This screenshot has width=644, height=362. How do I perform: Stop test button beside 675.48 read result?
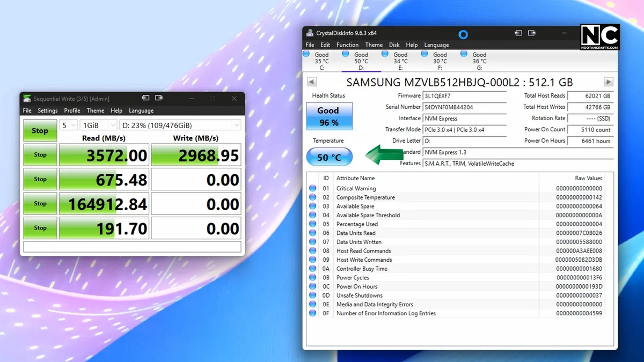click(40, 179)
